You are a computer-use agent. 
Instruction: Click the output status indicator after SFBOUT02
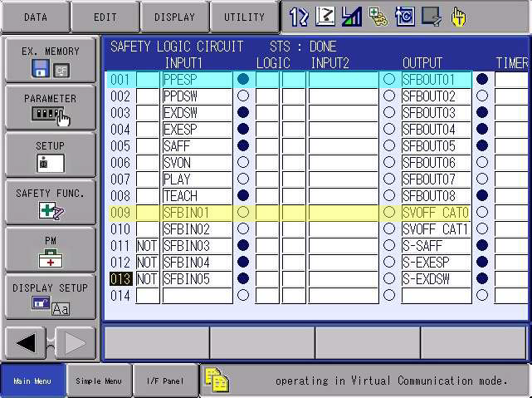click(482, 96)
